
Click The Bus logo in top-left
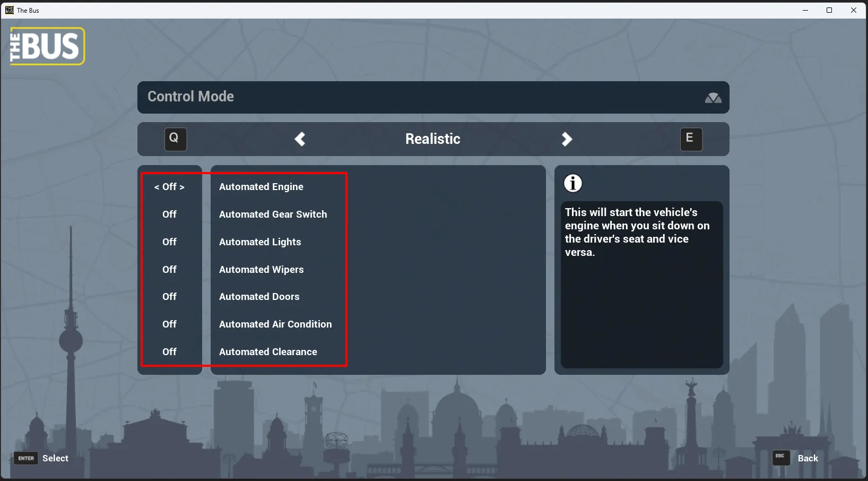(47, 46)
